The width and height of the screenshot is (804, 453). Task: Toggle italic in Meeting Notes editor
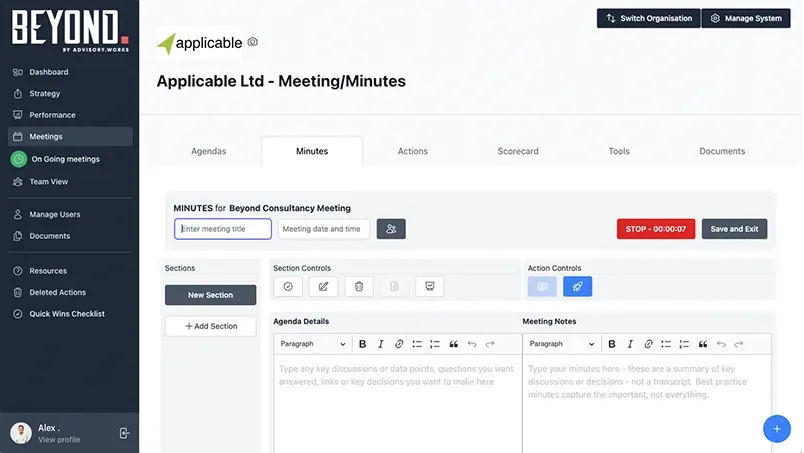pyautogui.click(x=630, y=344)
